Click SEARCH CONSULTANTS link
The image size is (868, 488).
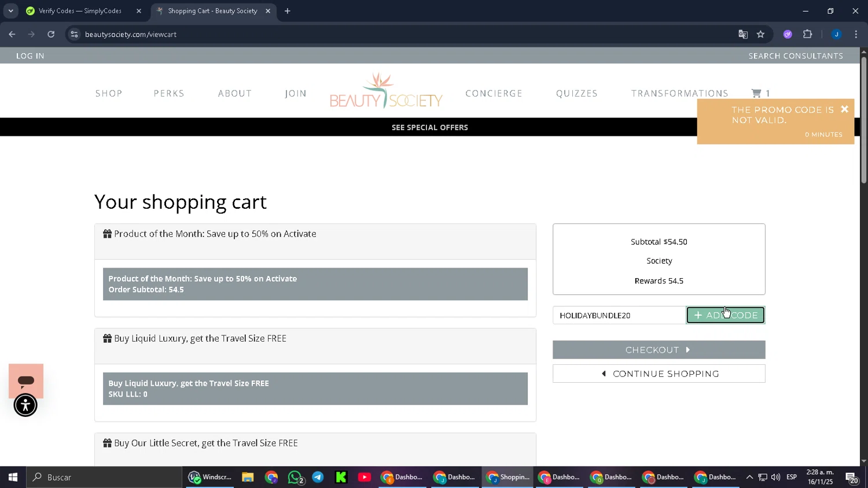(x=796, y=56)
